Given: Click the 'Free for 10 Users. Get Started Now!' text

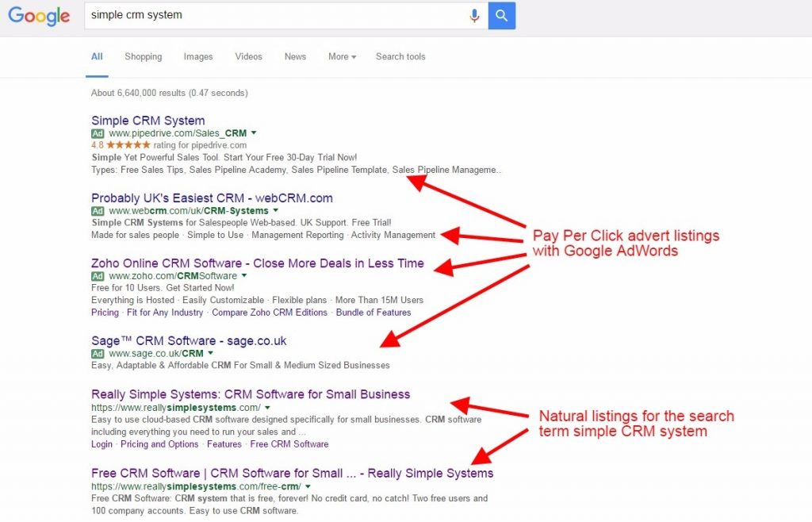Looking at the screenshot, I should click(x=163, y=288).
